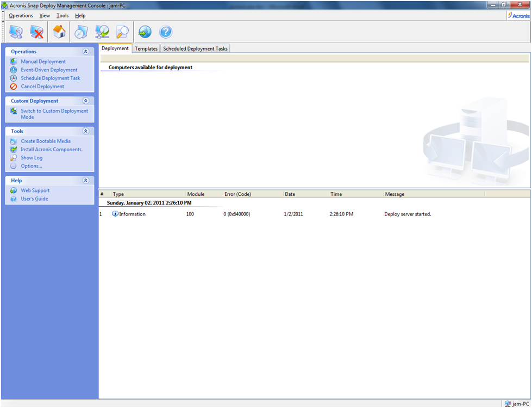Open the Show Log magnifier icon in toolbar
This screenshot has height=408, width=532.
click(122, 32)
